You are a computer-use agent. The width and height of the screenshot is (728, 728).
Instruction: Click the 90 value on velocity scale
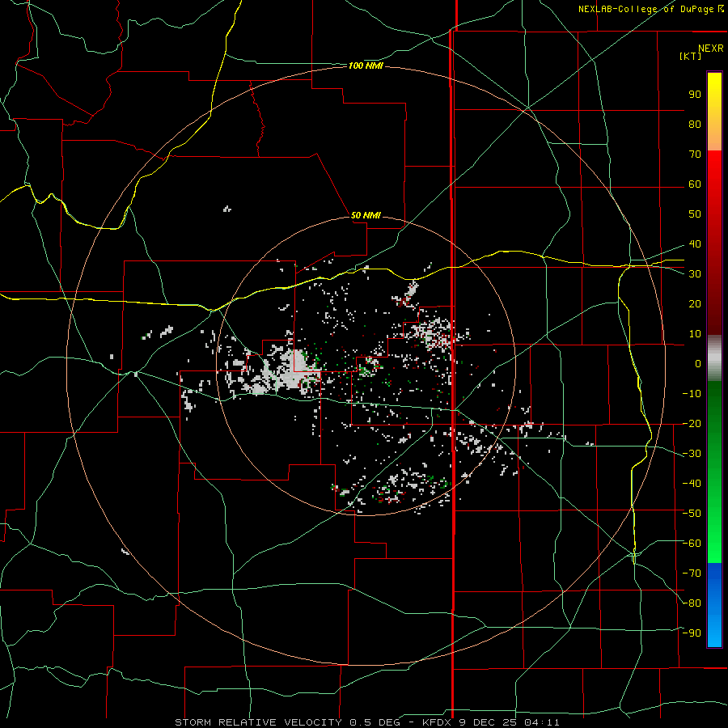[695, 95]
